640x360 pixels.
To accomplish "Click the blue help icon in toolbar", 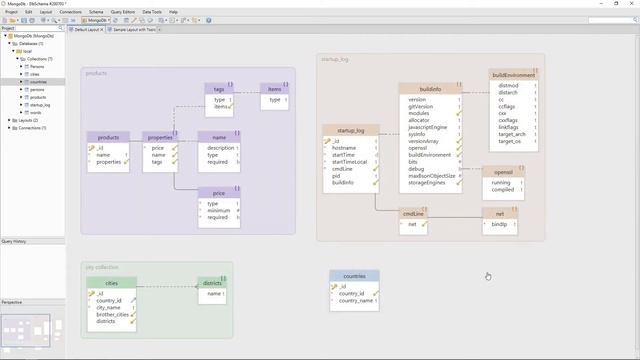I will tap(209, 20).
